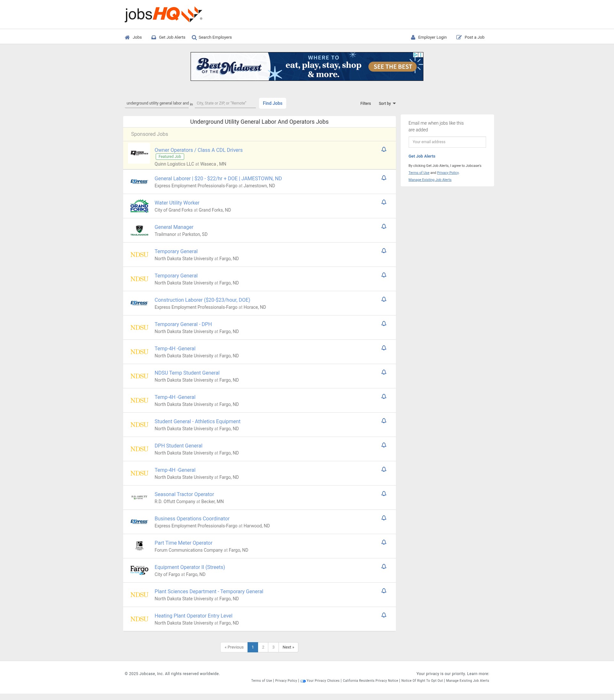Toggle alert bell for Plant Sciences Department job
614x700 pixels.
click(384, 591)
